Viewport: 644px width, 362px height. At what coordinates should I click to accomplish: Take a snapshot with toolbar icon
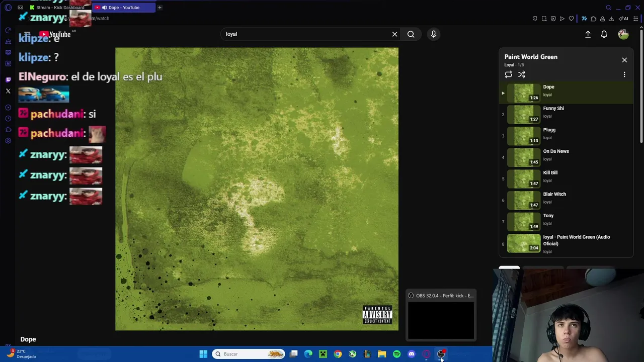pos(544,19)
